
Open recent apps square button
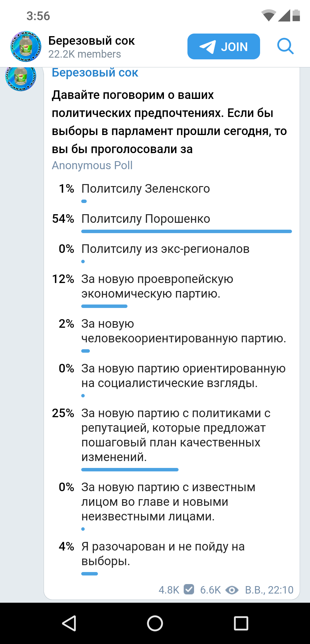coord(241,623)
